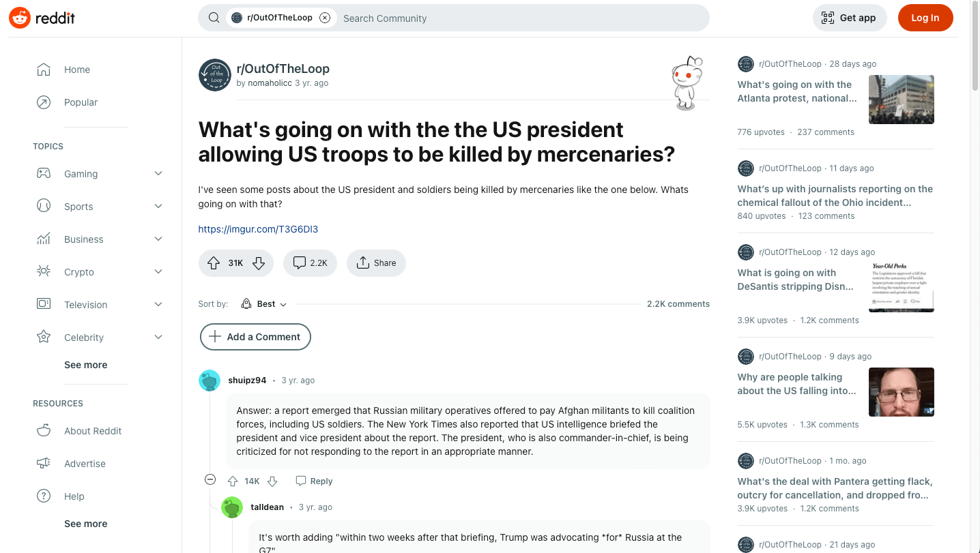Click the Help question mark icon
The width and height of the screenshot is (980, 553).
click(x=43, y=496)
